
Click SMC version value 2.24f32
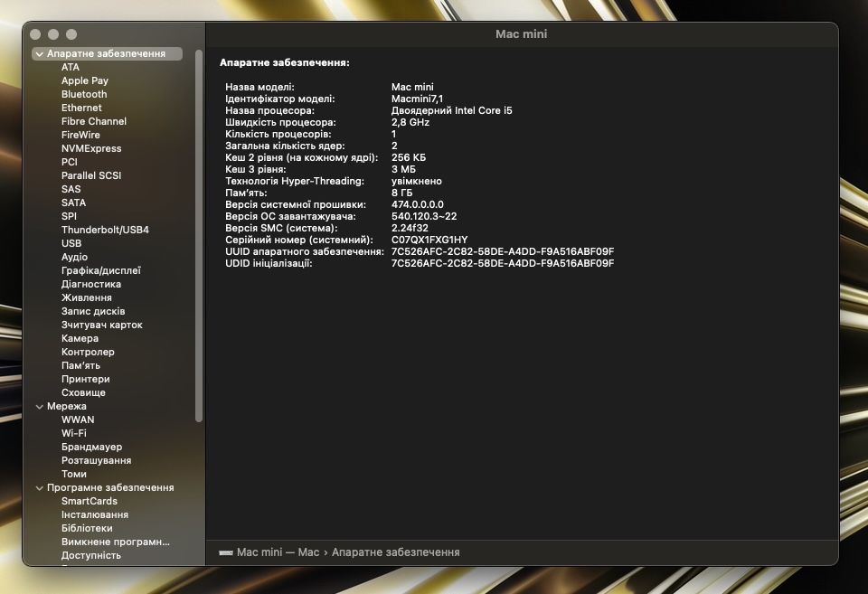click(x=410, y=228)
